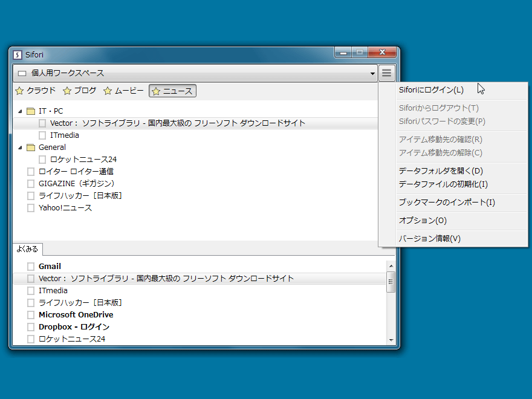Tick the Yahoo!ニュース checkbox

[31, 208]
